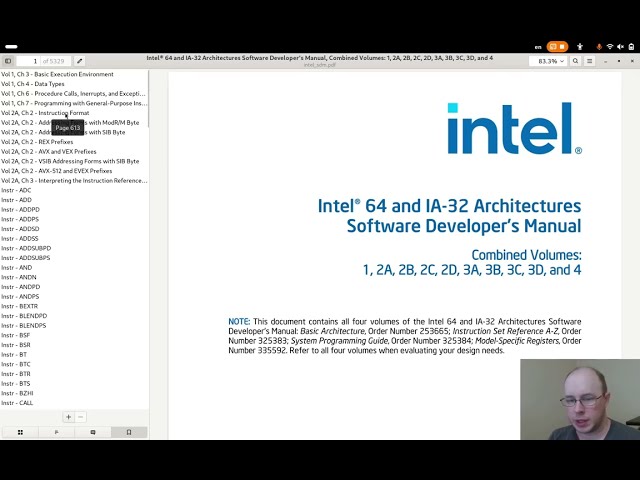Viewport: 640px width, 480px height.
Task: Open bookmark 'Vol 1, Ch 6 - Procedure Calls'
Action: [73, 93]
